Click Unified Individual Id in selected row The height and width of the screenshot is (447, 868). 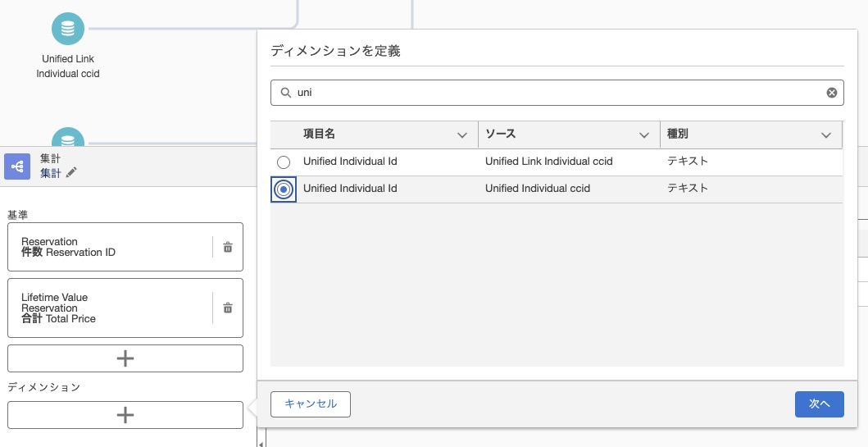350,189
